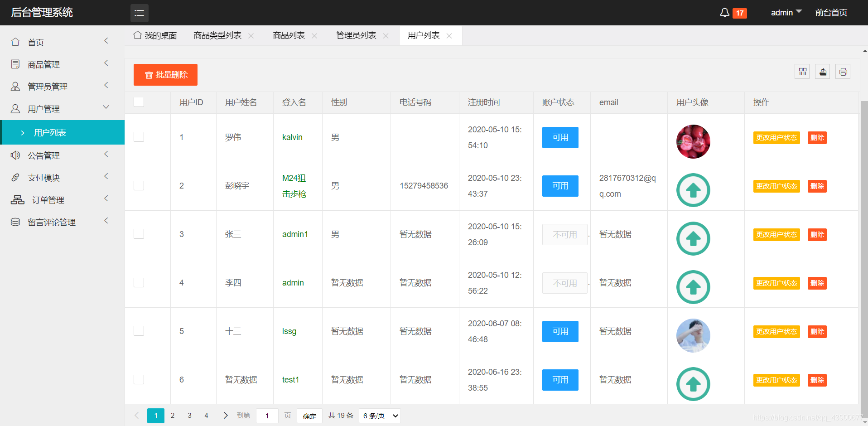Click the upload-arrow avatar of user 张三
Viewport: 868px width, 426px height.
point(693,238)
